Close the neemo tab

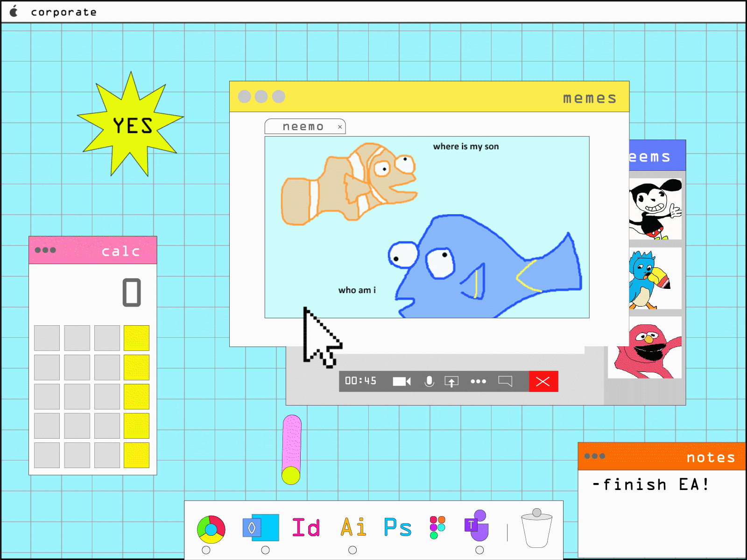340,127
